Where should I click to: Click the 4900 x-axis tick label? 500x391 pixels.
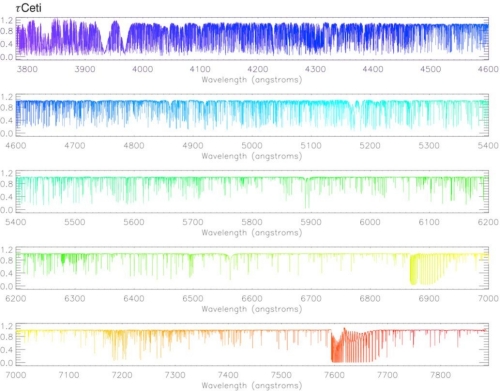coord(193,146)
